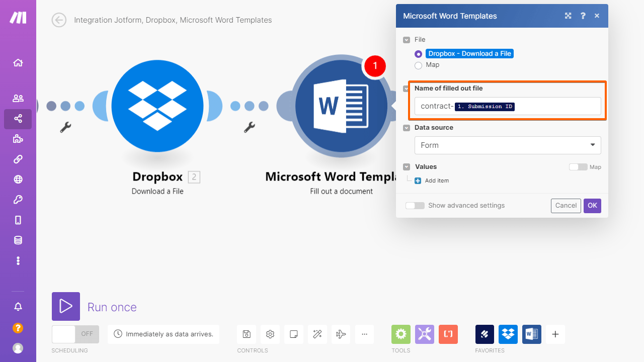Click the auto-align magic wand icon

(317, 334)
